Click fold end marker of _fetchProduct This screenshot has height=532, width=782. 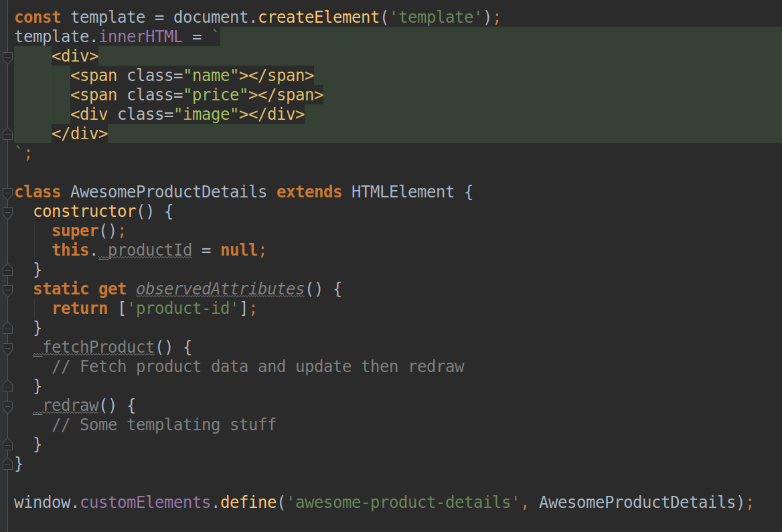tap(7, 386)
